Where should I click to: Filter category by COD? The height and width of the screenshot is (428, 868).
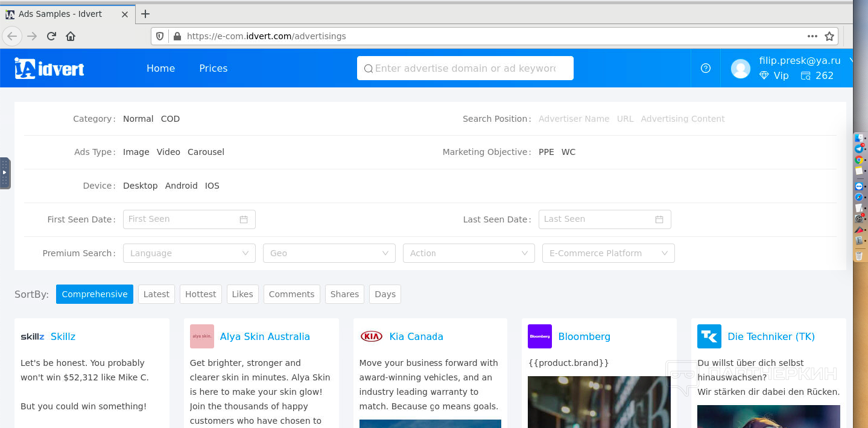pyautogui.click(x=170, y=119)
